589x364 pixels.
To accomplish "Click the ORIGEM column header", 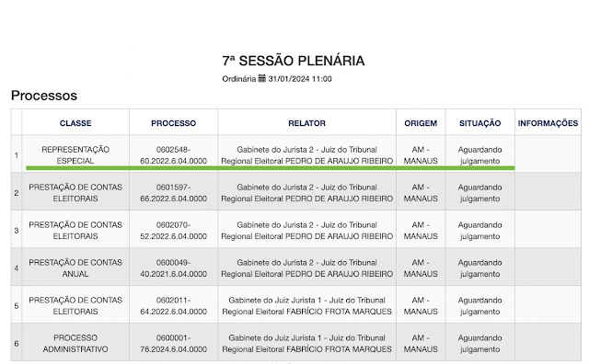I will coord(421,123).
